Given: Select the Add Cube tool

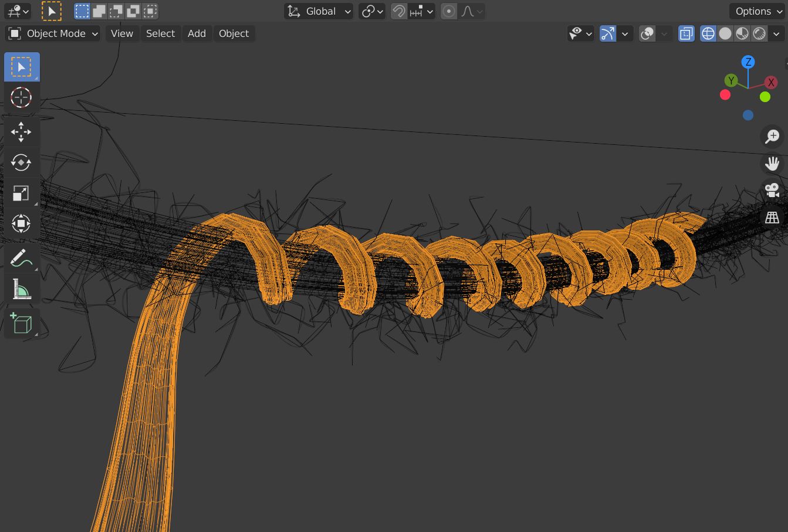Looking at the screenshot, I should 21,323.
